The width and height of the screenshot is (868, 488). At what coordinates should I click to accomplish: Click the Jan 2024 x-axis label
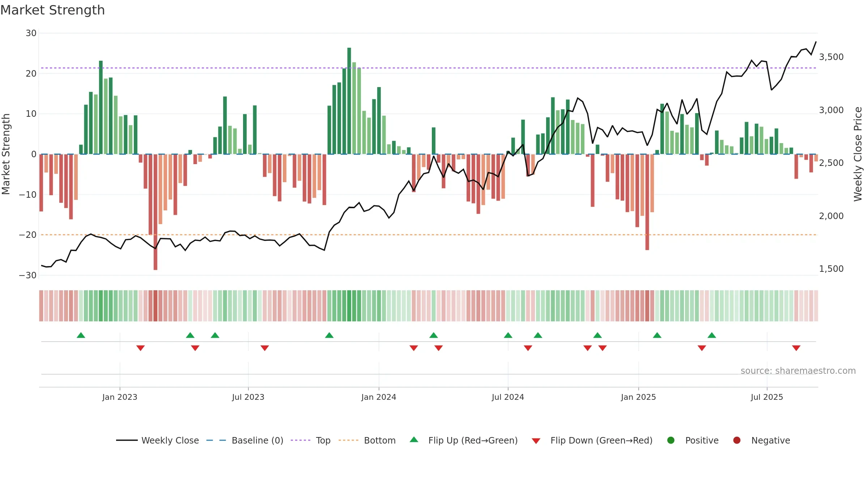point(379,397)
